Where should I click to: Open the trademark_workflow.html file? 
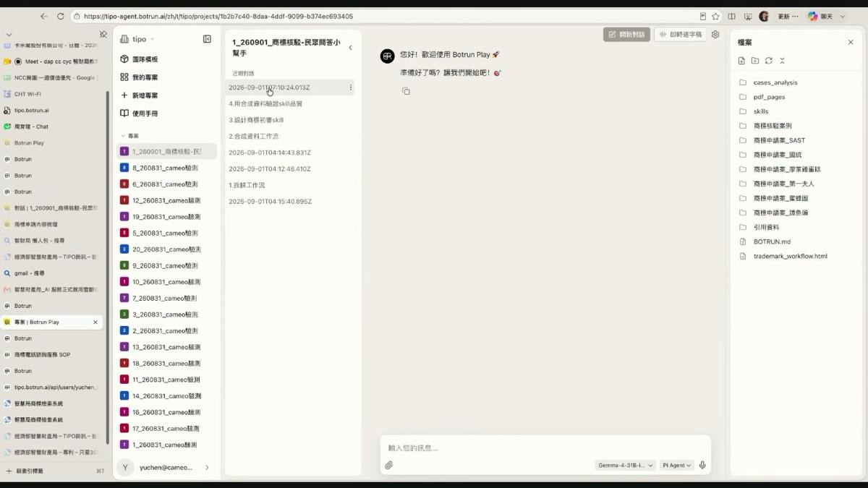click(789, 256)
